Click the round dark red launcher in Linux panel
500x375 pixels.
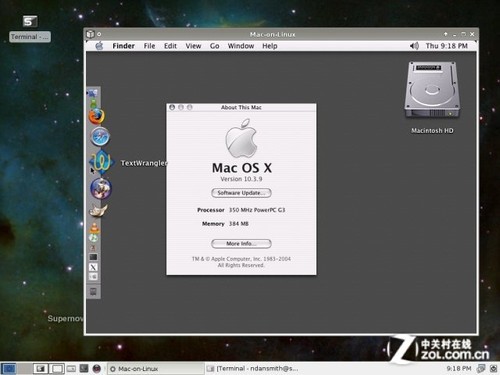click(x=97, y=369)
